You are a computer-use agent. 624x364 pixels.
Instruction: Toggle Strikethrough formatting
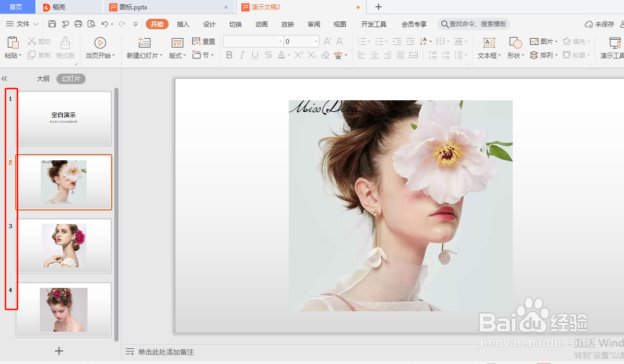268,55
